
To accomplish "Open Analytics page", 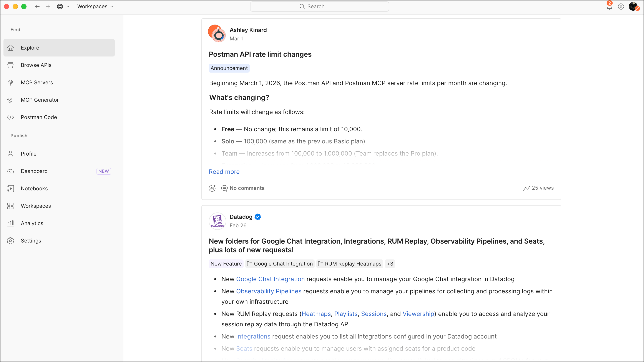I will [59, 223].
